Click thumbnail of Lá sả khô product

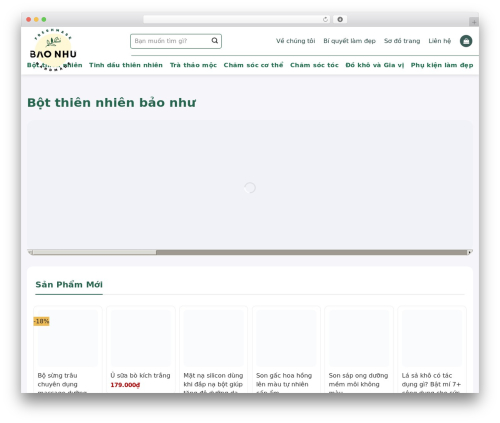tap(432, 338)
